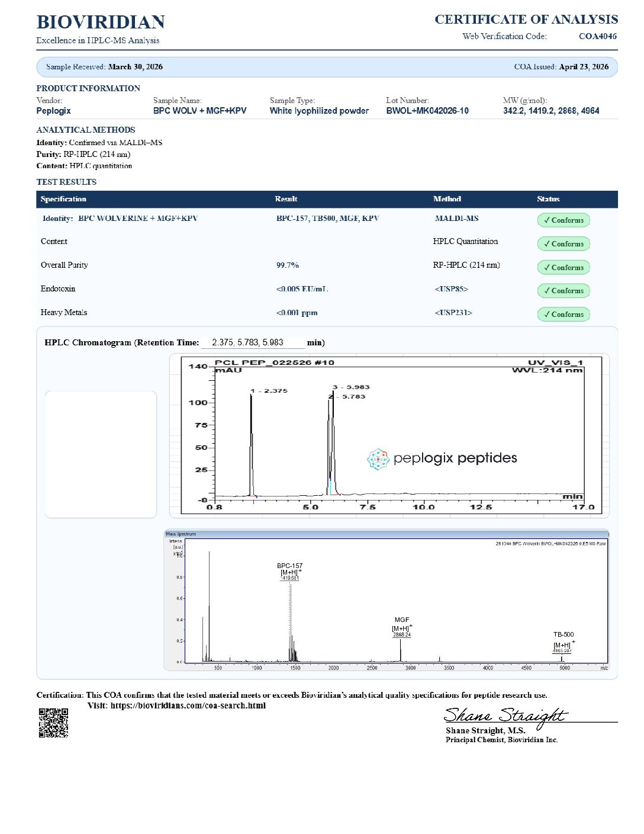Click the Overall Purity specification label
Viewport: 644px width, 834px height.
click(x=64, y=265)
